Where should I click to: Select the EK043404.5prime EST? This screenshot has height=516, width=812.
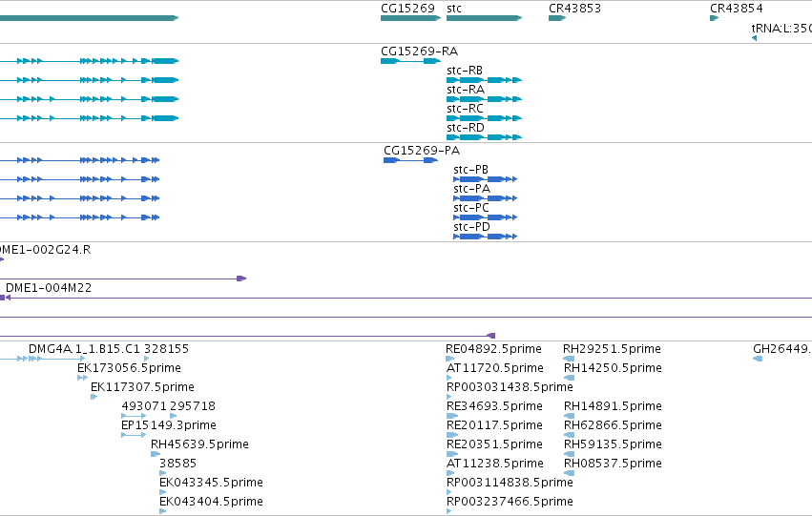pyautogui.click(x=162, y=511)
